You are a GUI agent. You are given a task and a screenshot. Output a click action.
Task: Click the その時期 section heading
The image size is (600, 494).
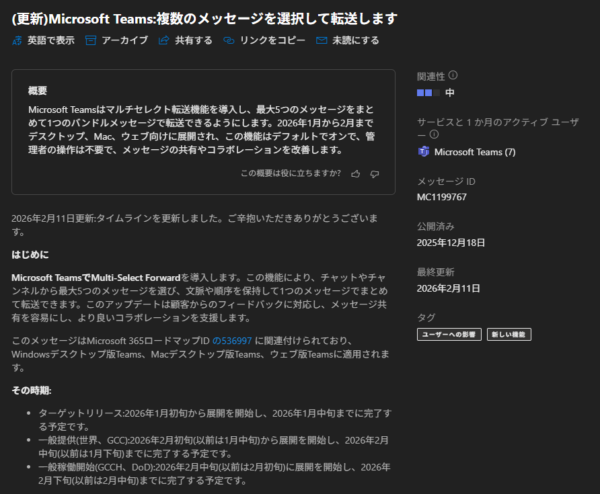(31, 389)
